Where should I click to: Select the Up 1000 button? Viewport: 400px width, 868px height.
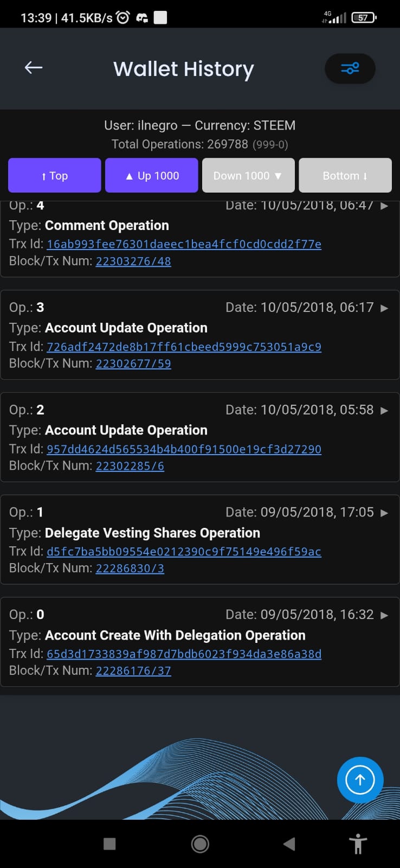point(151,175)
